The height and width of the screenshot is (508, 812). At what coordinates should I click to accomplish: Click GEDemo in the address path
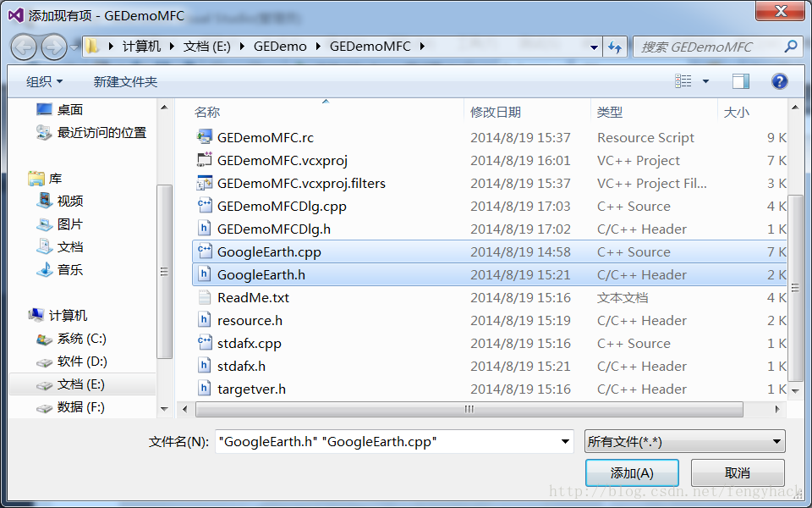280,47
